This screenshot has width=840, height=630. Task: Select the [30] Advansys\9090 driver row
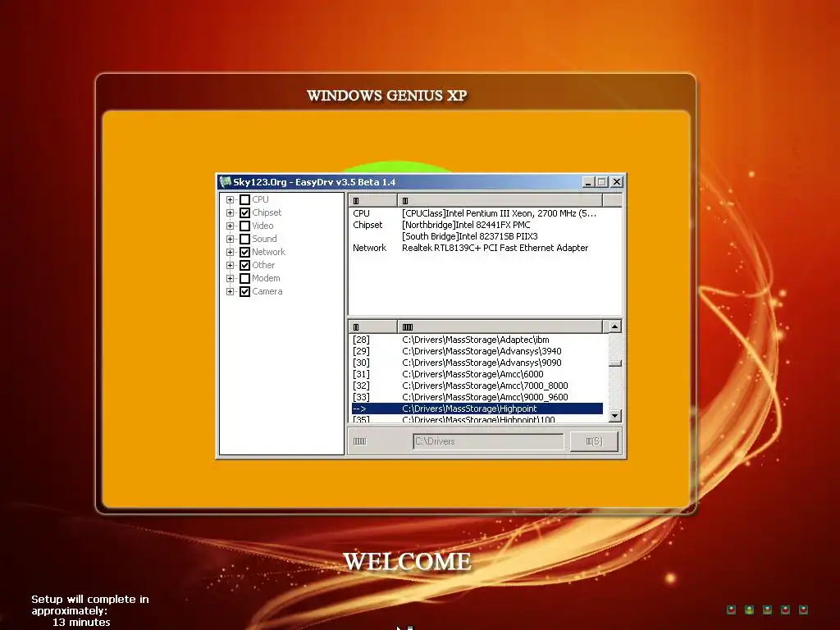[477, 363]
